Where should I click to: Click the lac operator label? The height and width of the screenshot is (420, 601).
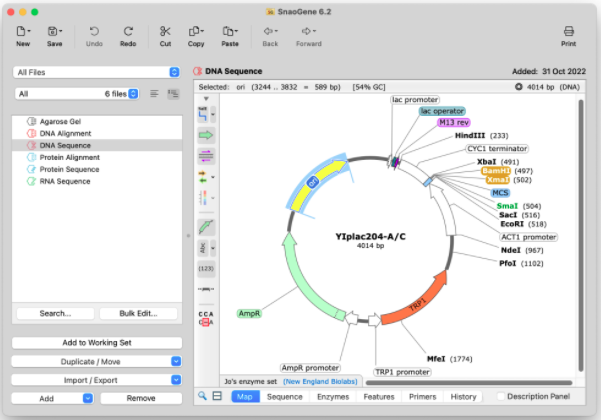[x=442, y=111]
